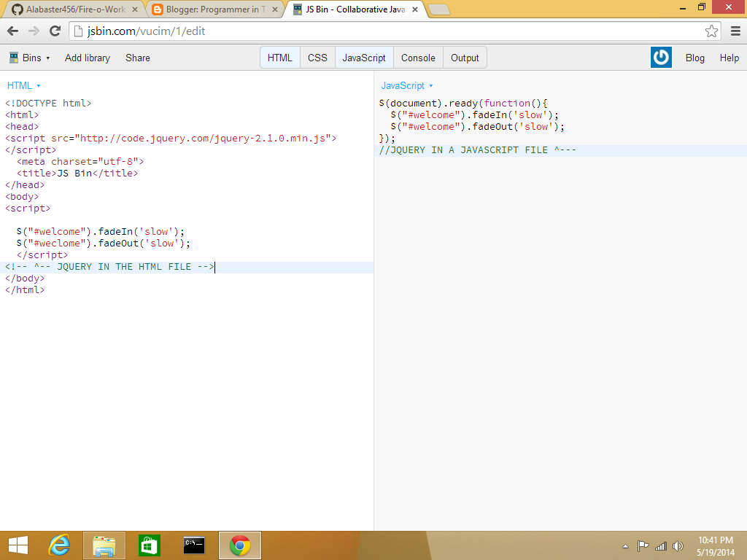Open the Windows Start button

tap(18, 545)
